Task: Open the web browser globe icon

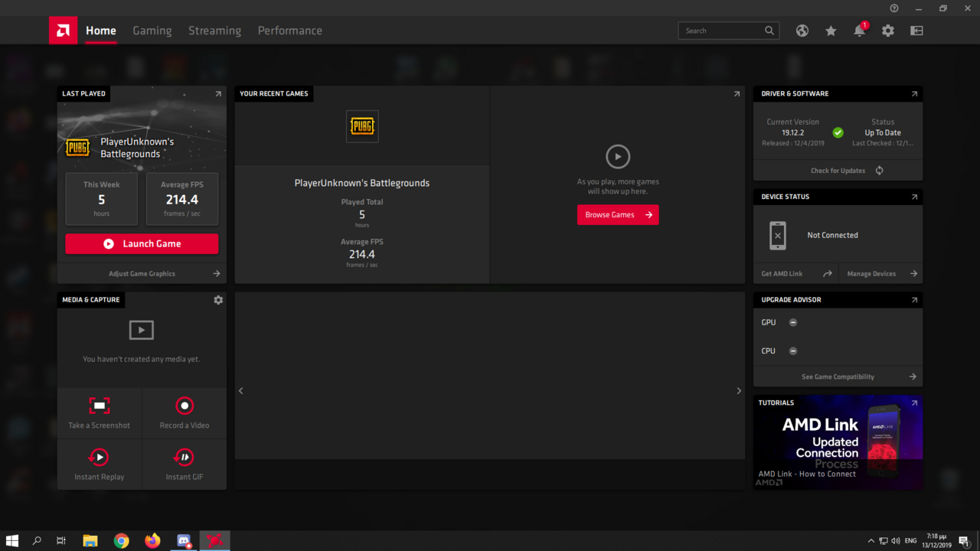Action: (x=802, y=31)
